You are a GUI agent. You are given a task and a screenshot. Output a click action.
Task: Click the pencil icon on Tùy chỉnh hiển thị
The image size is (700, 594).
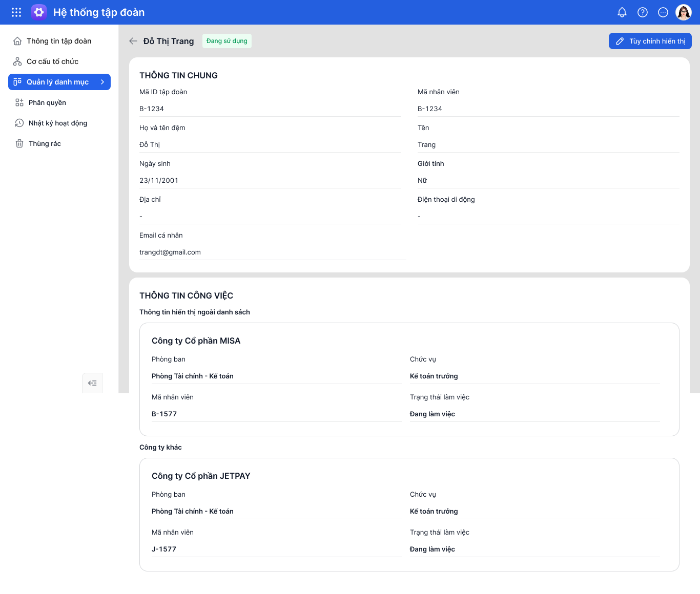(x=620, y=41)
